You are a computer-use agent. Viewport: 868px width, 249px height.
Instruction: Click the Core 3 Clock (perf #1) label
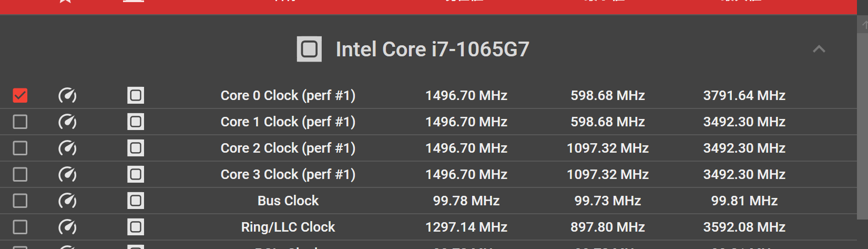pyautogui.click(x=288, y=174)
